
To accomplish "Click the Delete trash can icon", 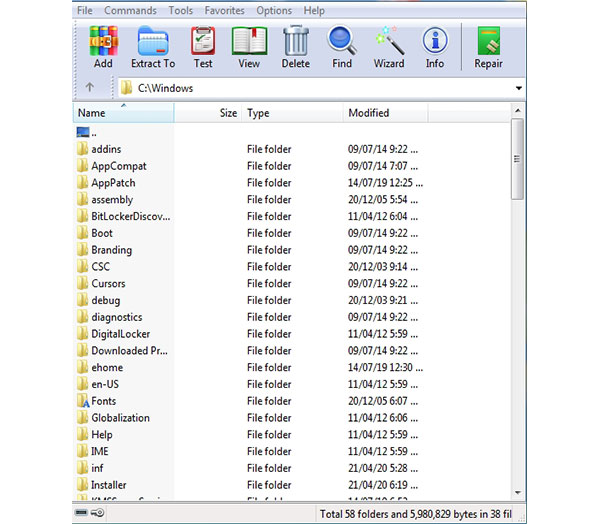I will [x=296, y=41].
